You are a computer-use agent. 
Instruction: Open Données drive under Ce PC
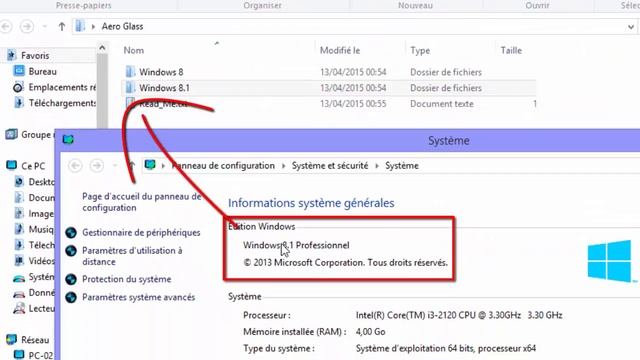(41, 293)
